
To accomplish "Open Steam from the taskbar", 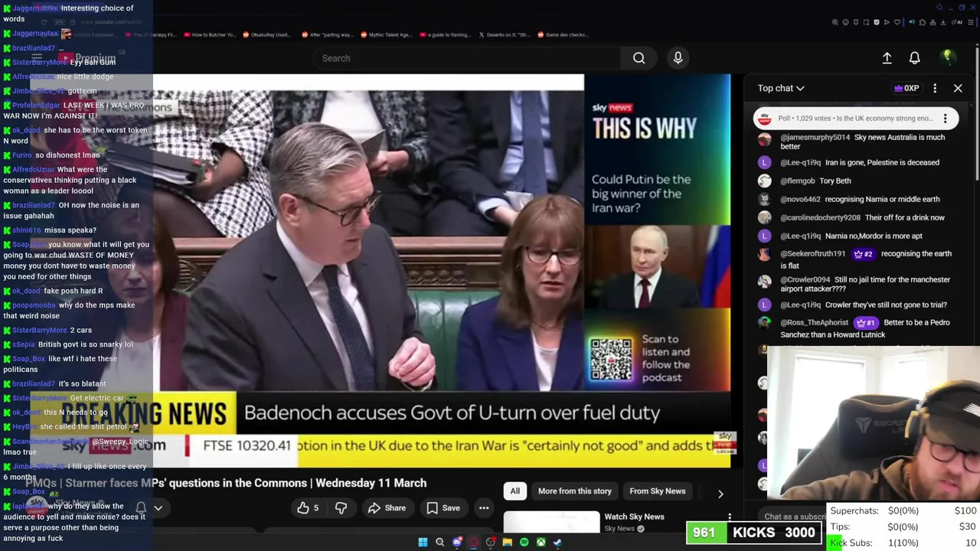I will coord(557,542).
